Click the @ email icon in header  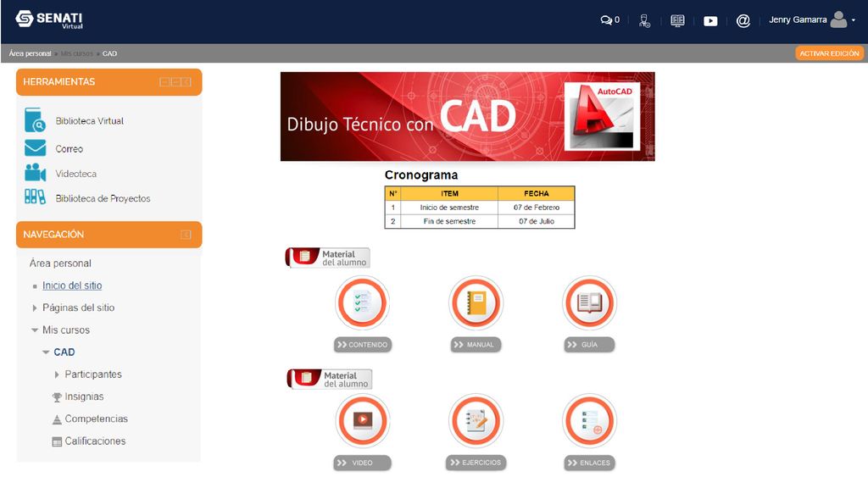(x=743, y=21)
